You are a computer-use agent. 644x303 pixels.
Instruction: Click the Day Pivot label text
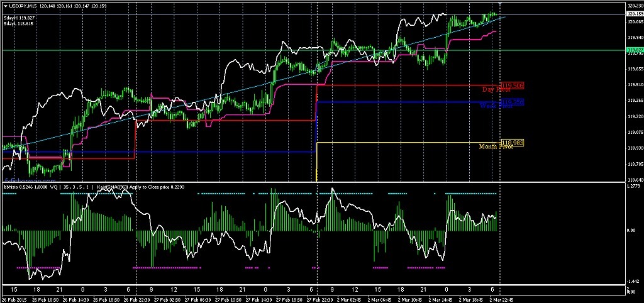496,89
